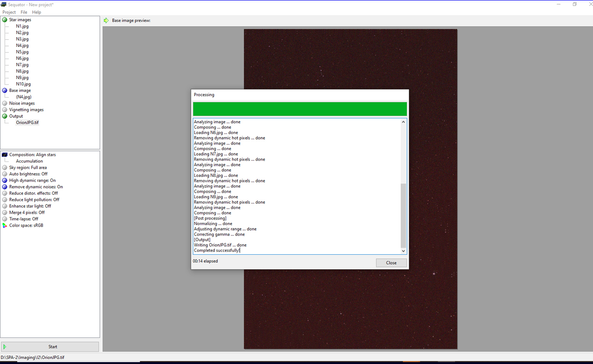Viewport: 593px width, 364px height.
Task: Select Accumulation under Composition
Action: [x=29, y=161]
